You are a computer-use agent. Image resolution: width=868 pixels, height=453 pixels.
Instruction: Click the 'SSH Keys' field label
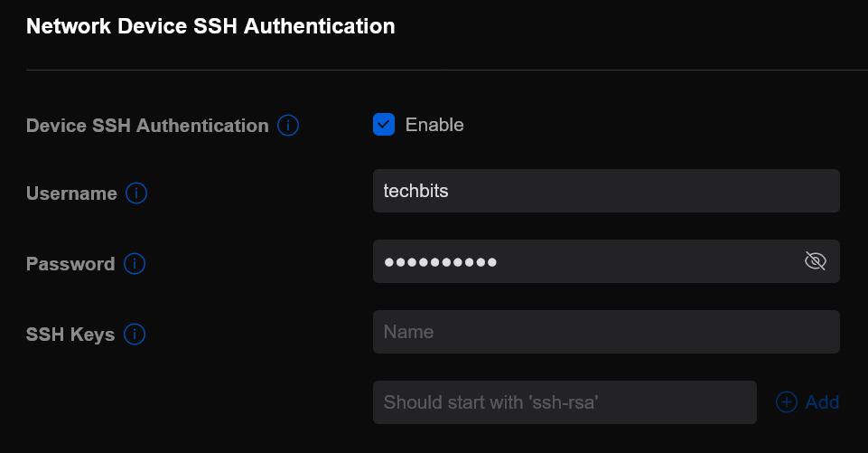click(70, 335)
